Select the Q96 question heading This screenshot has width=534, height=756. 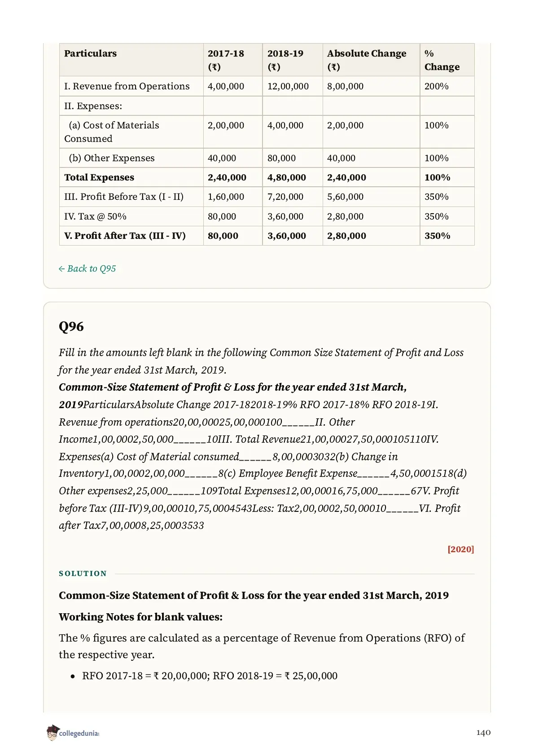71,326
